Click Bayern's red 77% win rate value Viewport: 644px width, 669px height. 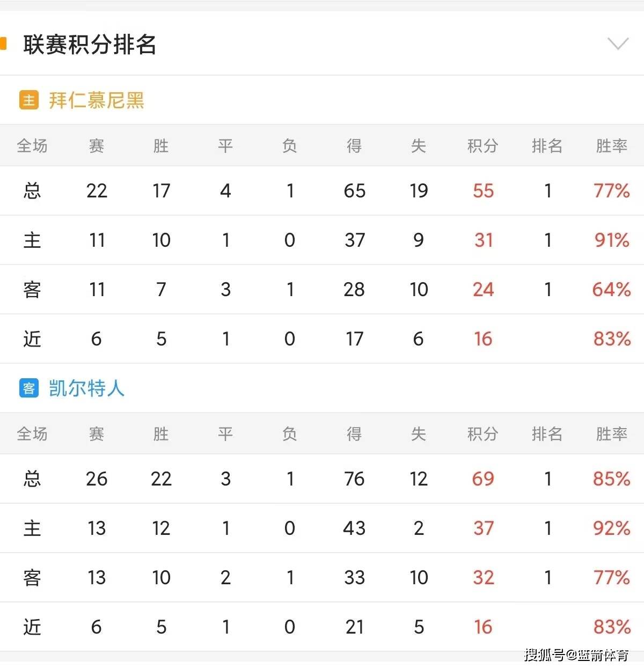point(611,191)
